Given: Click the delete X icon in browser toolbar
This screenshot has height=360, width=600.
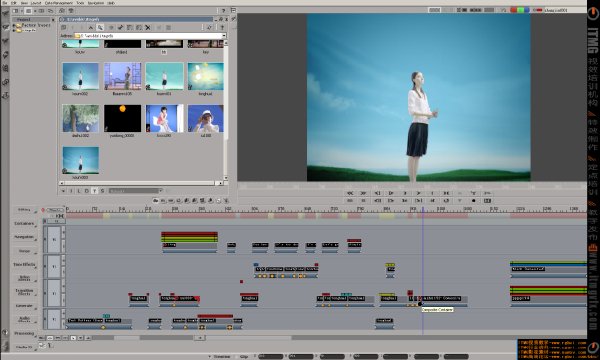Looking at the screenshot, I should [x=148, y=28].
